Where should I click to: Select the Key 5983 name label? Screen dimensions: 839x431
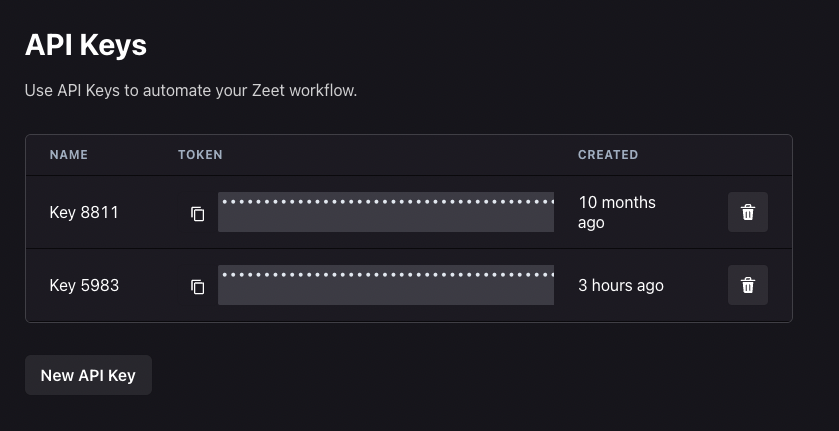(x=84, y=285)
